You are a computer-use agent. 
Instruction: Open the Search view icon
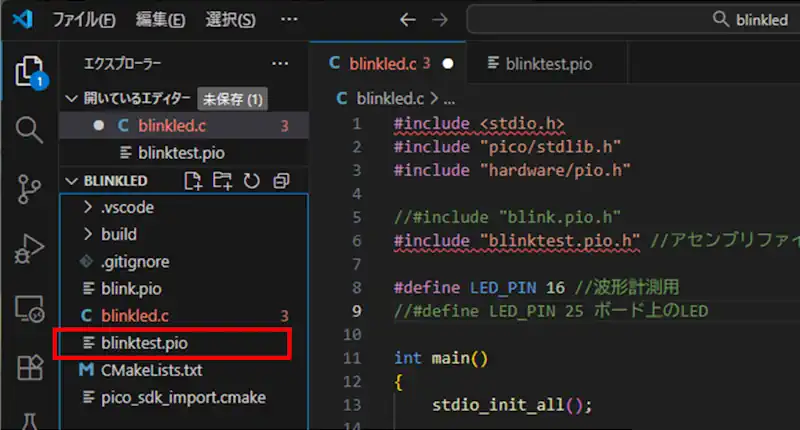pos(29,129)
